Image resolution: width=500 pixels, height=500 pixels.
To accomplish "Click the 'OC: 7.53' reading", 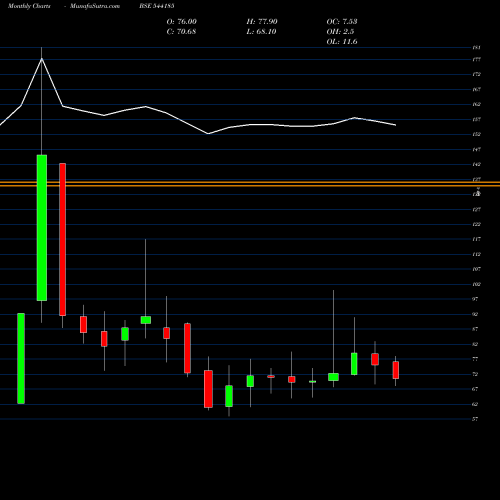I will pos(342,22).
